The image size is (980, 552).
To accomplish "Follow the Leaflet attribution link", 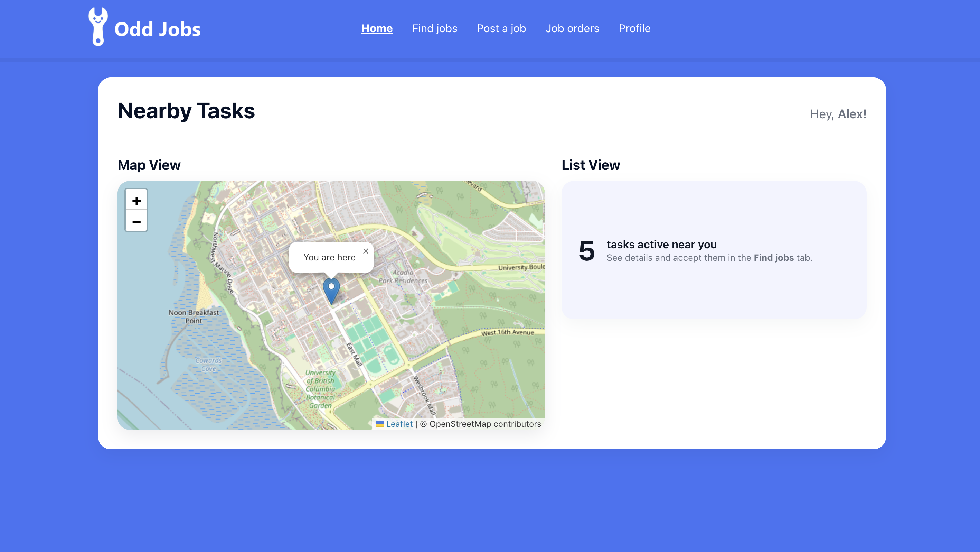I will point(399,424).
